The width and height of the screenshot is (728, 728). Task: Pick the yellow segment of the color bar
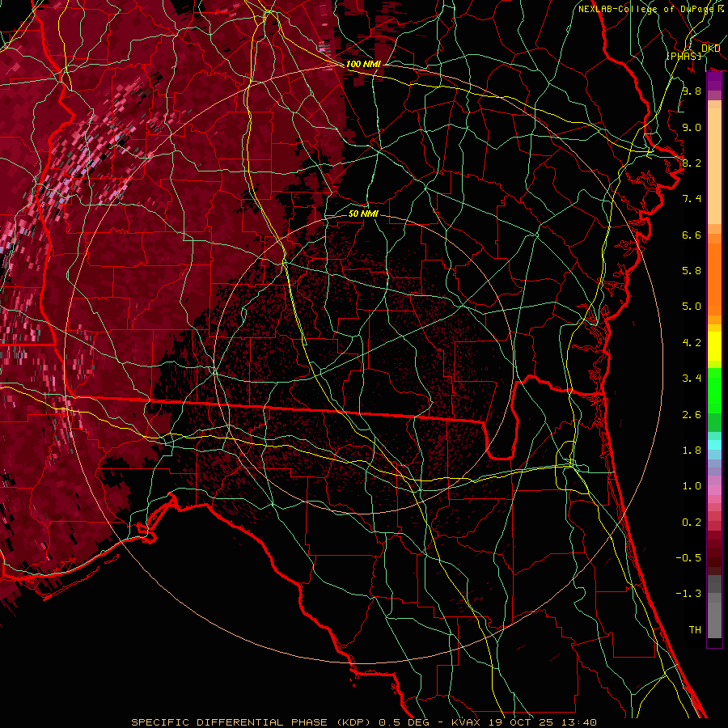pyautogui.click(x=714, y=346)
